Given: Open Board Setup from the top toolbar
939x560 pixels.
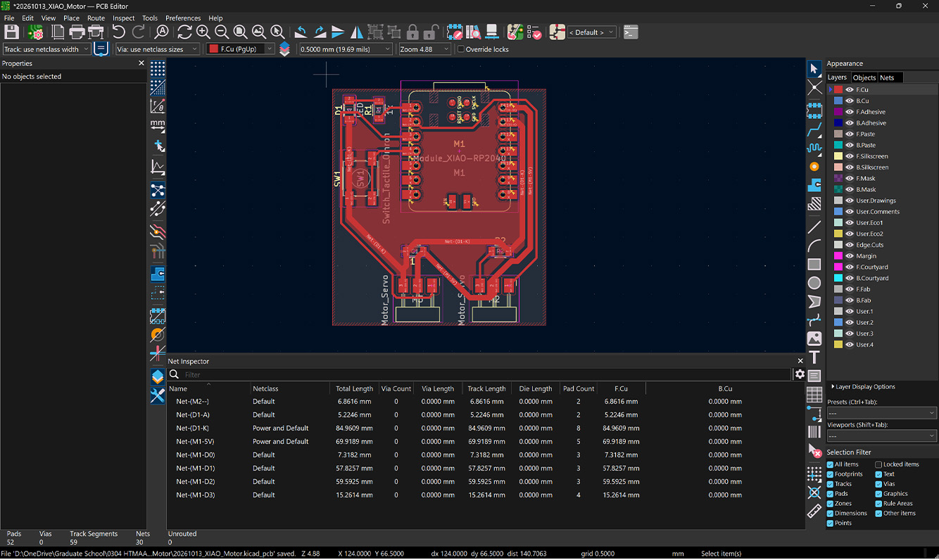Looking at the screenshot, I should [x=35, y=32].
